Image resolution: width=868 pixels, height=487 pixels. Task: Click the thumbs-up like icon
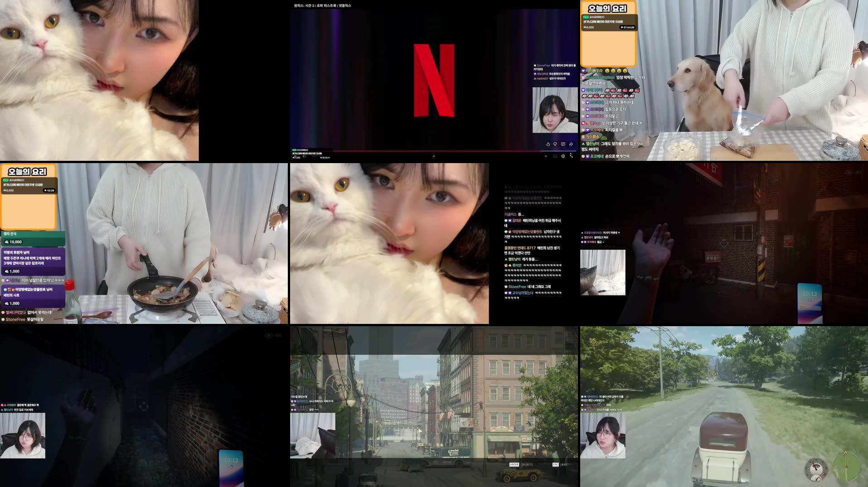tap(548, 144)
